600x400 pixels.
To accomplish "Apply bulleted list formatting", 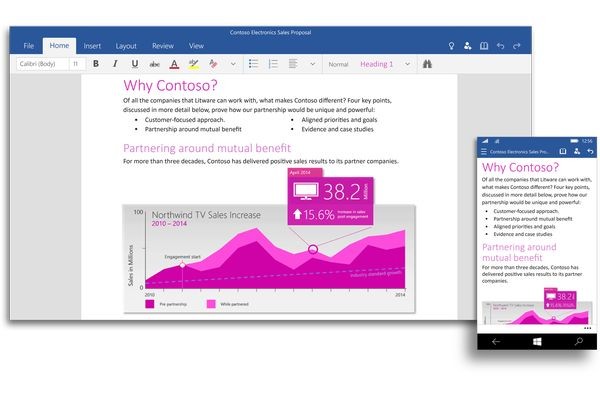I will 253,64.
